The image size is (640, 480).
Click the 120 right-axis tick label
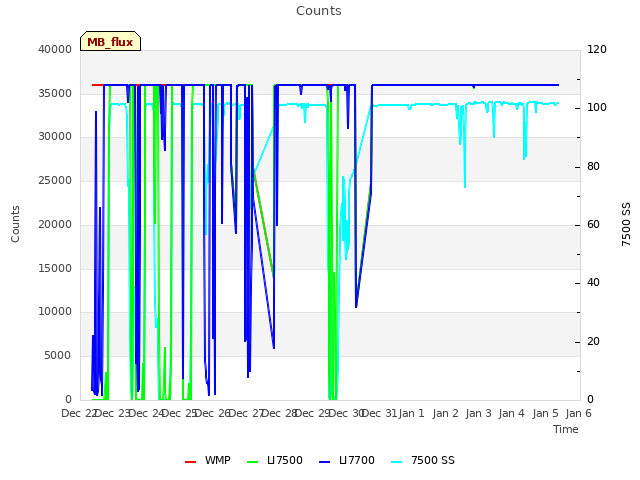pos(597,49)
